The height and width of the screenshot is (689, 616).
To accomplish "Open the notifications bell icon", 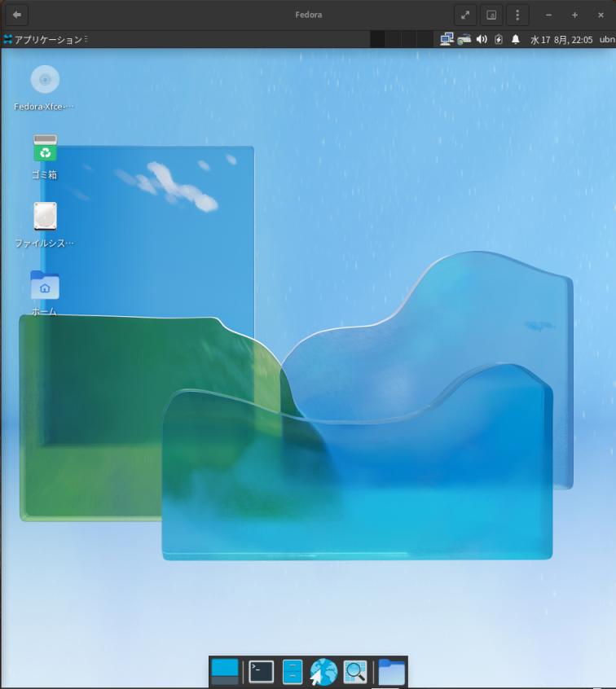I will tap(515, 40).
